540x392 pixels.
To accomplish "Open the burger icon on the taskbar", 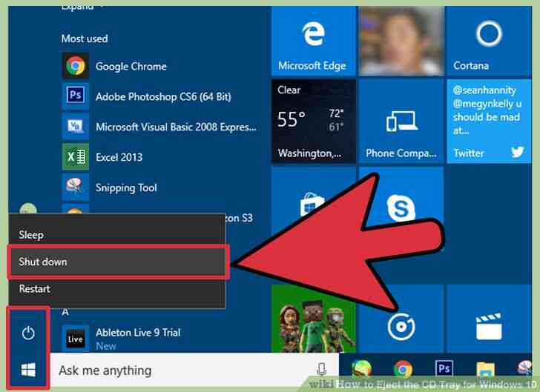I will click(x=362, y=370).
